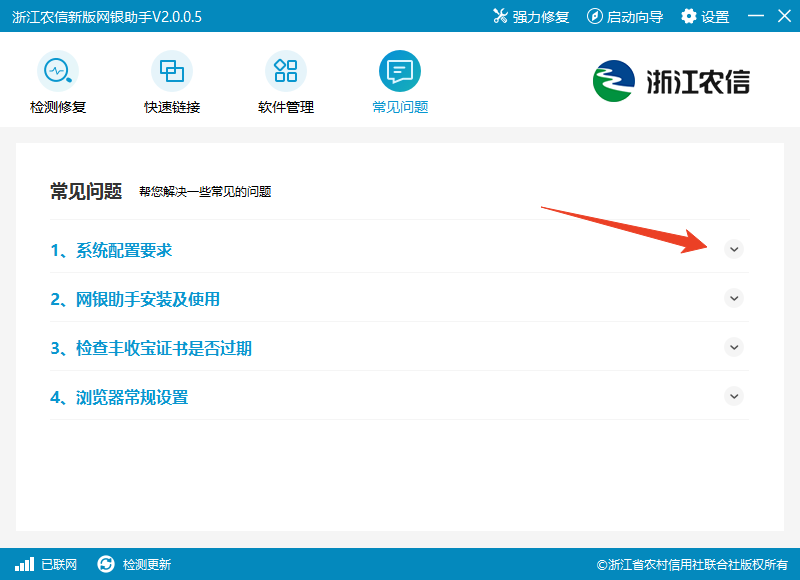Screen dimensions: 800x580
Task: Select the 常见问题 FAQ chat icon
Action: pos(400,71)
